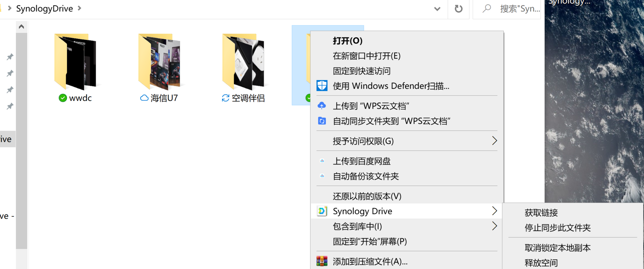Choose 上传到 "WPS云文档"
644x269 pixels.
[407, 106]
